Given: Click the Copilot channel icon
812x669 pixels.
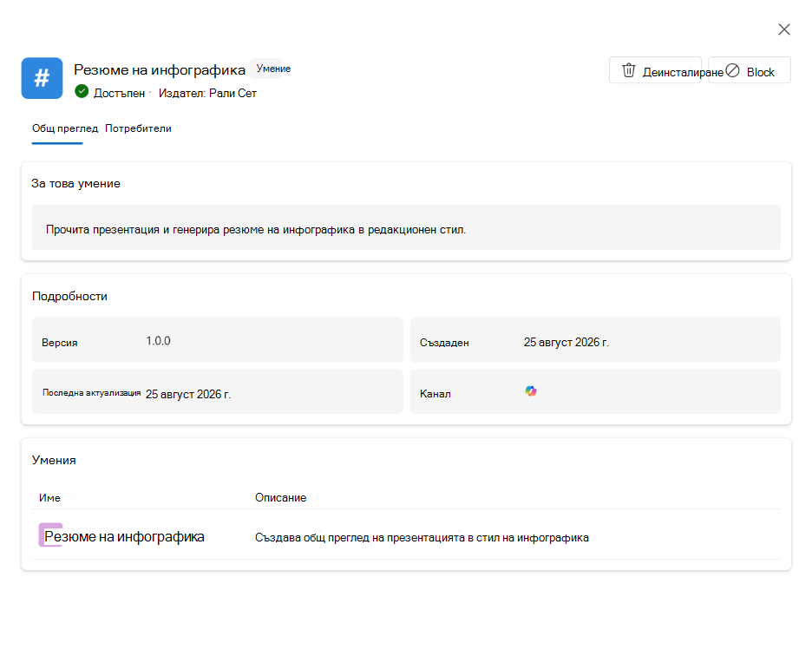Looking at the screenshot, I should pyautogui.click(x=531, y=391).
